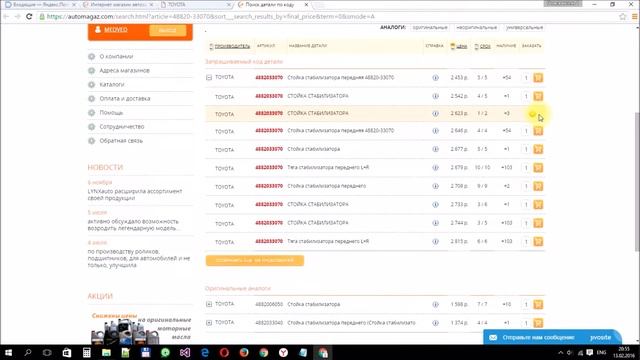
Task: Open info icon for the 2 708 р. row
Action: (436, 186)
